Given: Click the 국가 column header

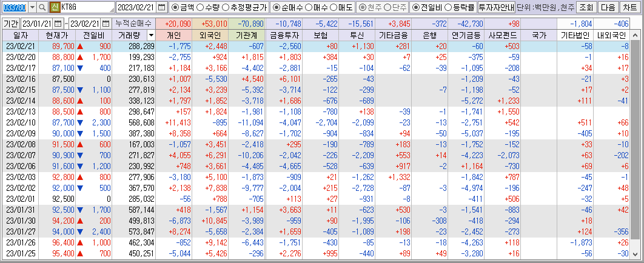Looking at the screenshot, I should tap(538, 36).
